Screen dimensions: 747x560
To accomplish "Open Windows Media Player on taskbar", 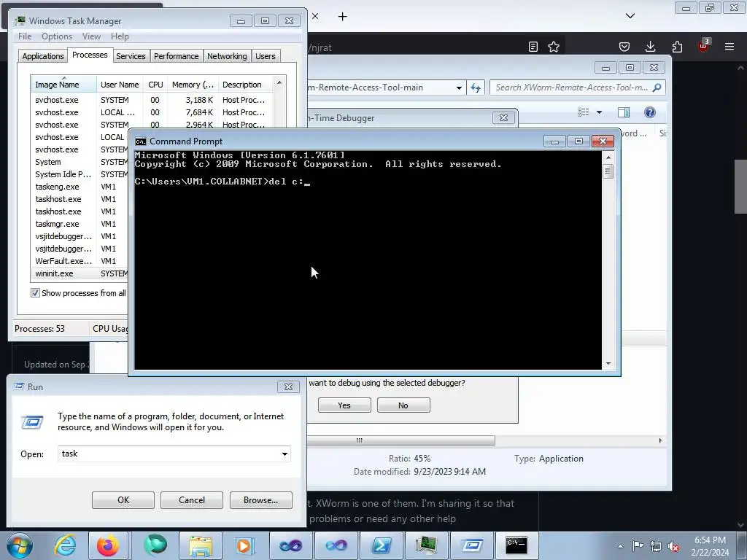I will [245, 545].
